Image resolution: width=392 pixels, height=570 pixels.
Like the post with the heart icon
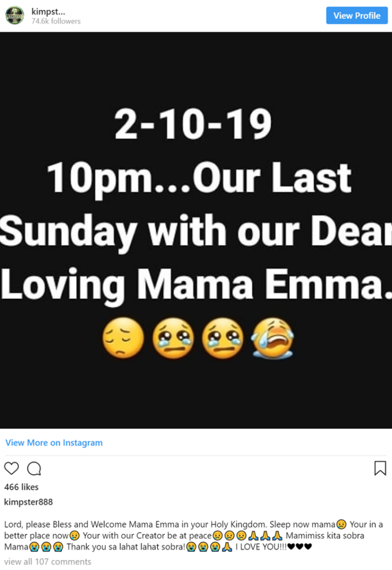coord(11,468)
